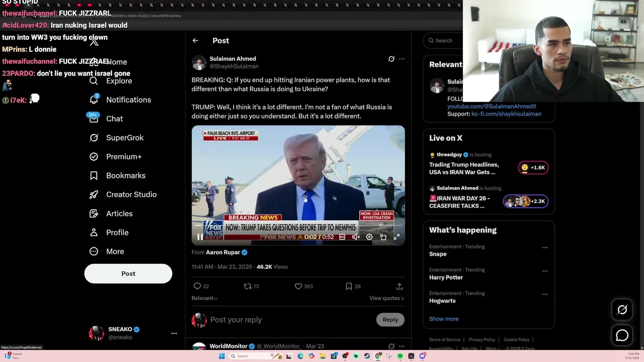Click the Explore magnifier icon
This screenshot has width=644, height=362.
[x=94, y=81]
